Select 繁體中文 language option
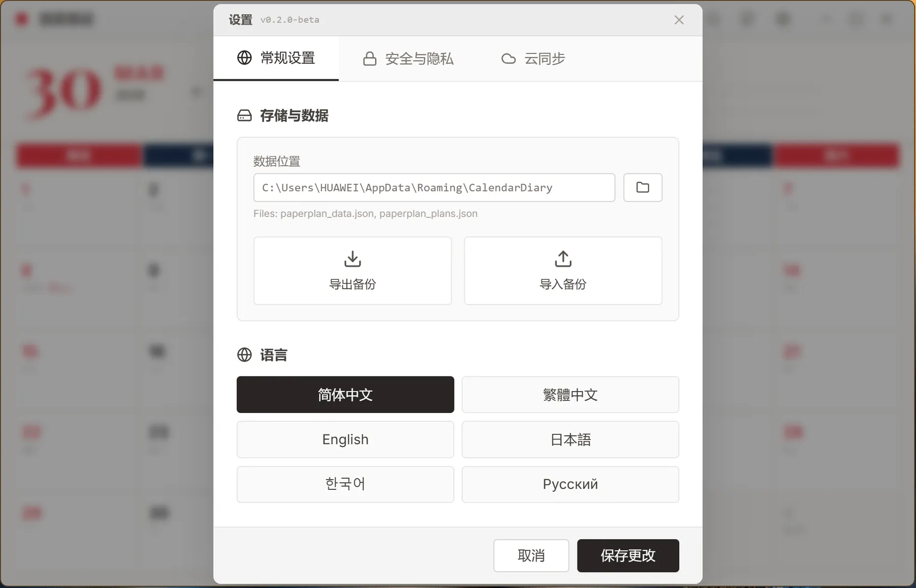This screenshot has width=916, height=588. tap(570, 395)
